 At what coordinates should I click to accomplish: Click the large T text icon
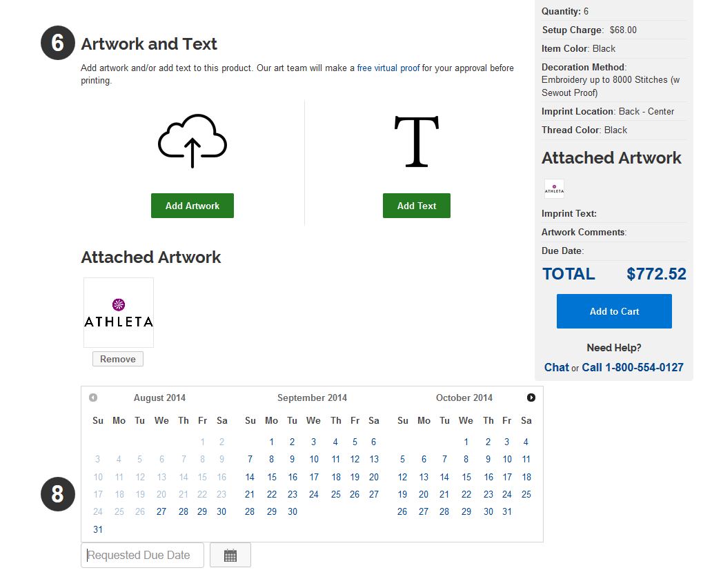click(416, 142)
